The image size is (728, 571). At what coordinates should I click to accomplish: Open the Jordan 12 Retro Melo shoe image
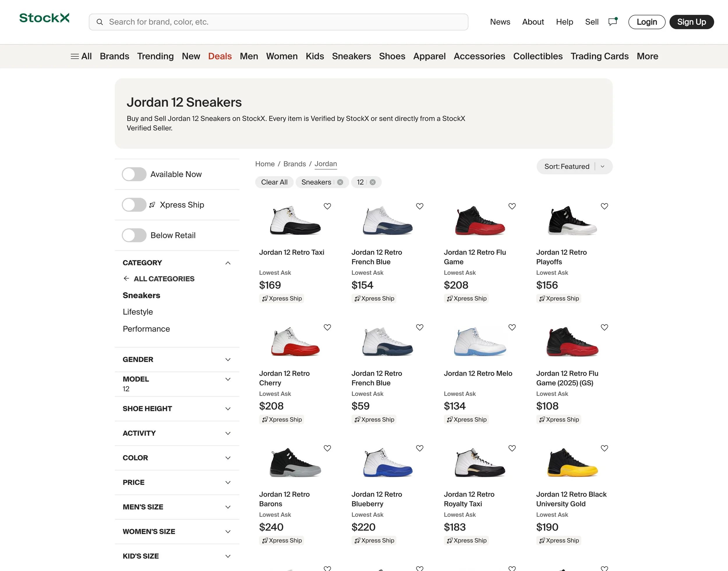[x=480, y=341]
